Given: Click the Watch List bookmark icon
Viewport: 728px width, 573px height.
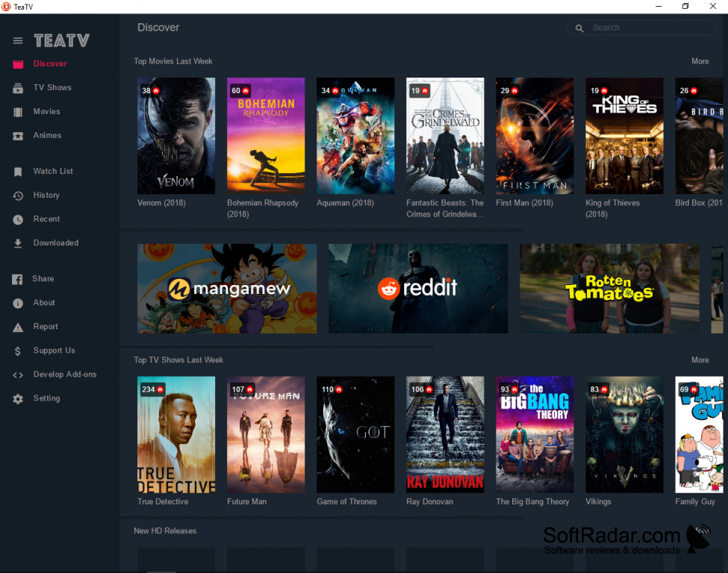Looking at the screenshot, I should coord(18,172).
